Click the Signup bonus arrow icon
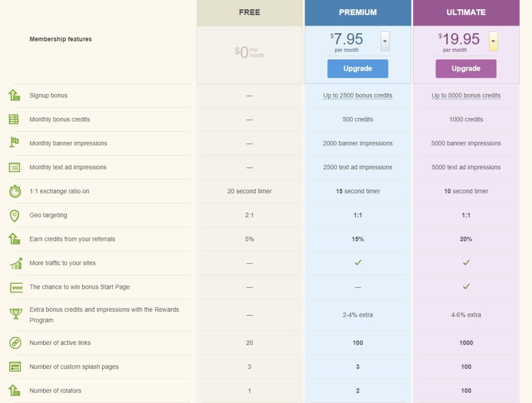532x403 pixels. click(x=15, y=96)
